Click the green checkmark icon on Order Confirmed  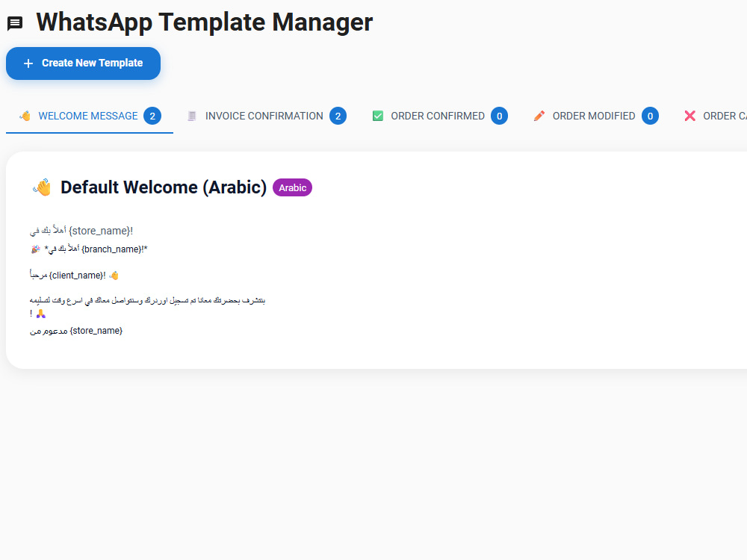(378, 116)
